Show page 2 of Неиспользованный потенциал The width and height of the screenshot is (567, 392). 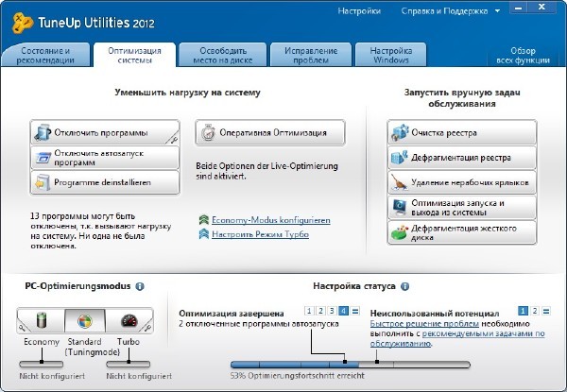click(535, 311)
